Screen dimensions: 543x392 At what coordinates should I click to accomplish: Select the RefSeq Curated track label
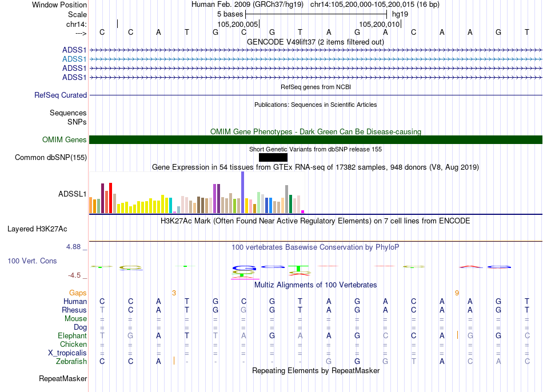[x=60, y=95]
